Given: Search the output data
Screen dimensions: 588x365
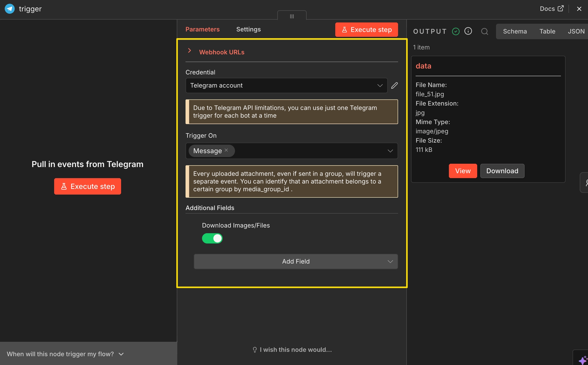Looking at the screenshot, I should [x=485, y=31].
